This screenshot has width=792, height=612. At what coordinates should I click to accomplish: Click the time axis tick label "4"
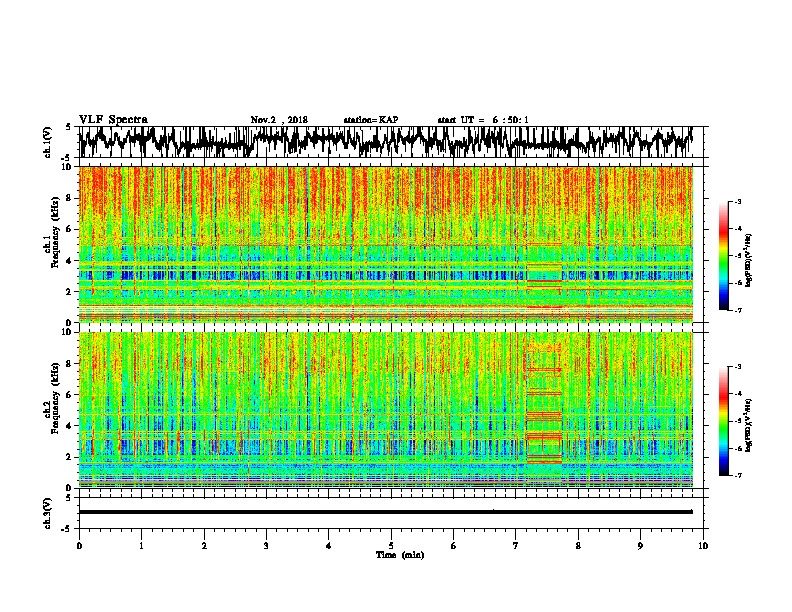click(x=329, y=546)
